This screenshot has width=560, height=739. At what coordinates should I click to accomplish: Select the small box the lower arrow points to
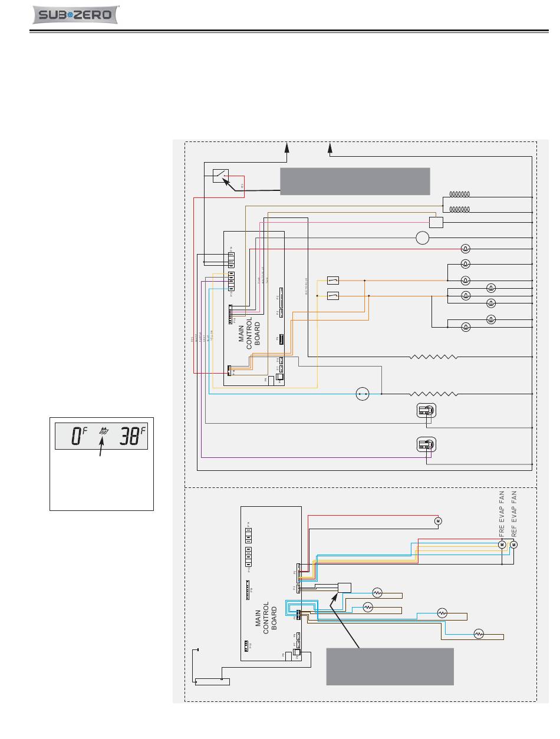click(344, 587)
